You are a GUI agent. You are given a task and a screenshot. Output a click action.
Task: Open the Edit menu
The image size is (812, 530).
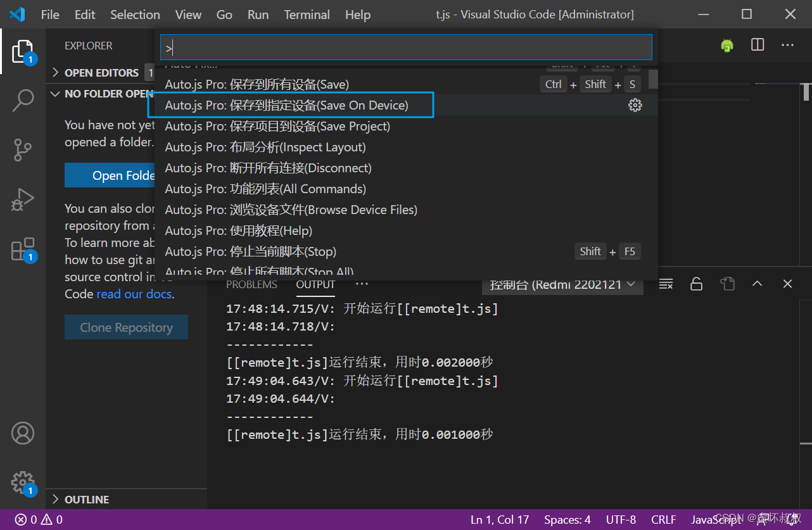coord(85,15)
